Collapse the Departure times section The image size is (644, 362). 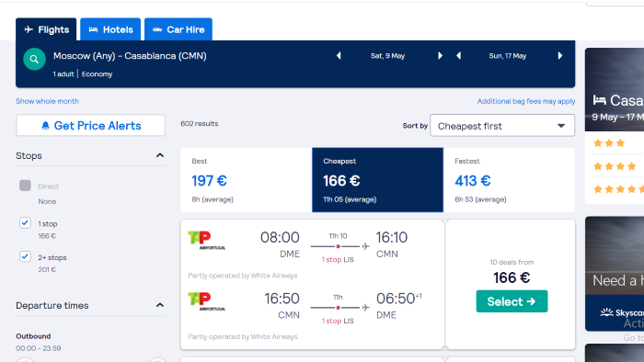(x=160, y=305)
